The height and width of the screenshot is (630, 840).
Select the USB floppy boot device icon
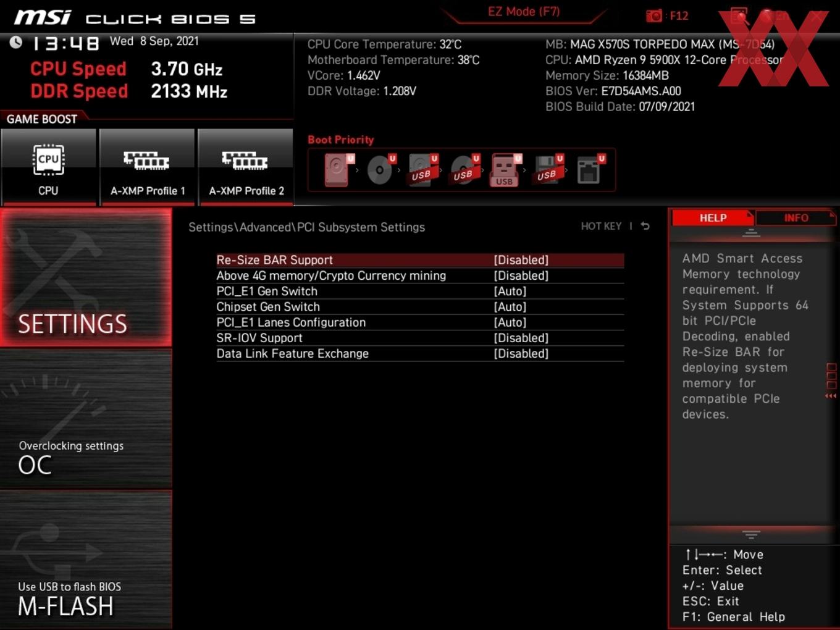548,169
